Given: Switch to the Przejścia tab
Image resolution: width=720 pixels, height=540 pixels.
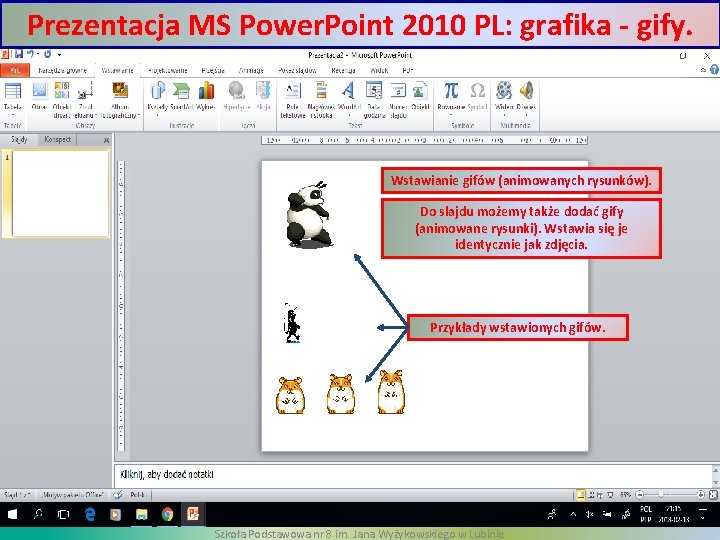Looking at the screenshot, I should coord(213,70).
